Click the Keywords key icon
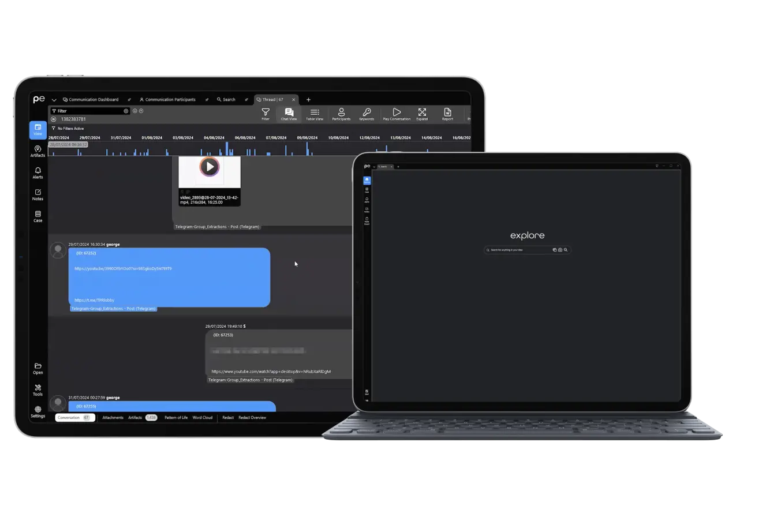The width and height of the screenshot is (770, 532). tap(367, 114)
